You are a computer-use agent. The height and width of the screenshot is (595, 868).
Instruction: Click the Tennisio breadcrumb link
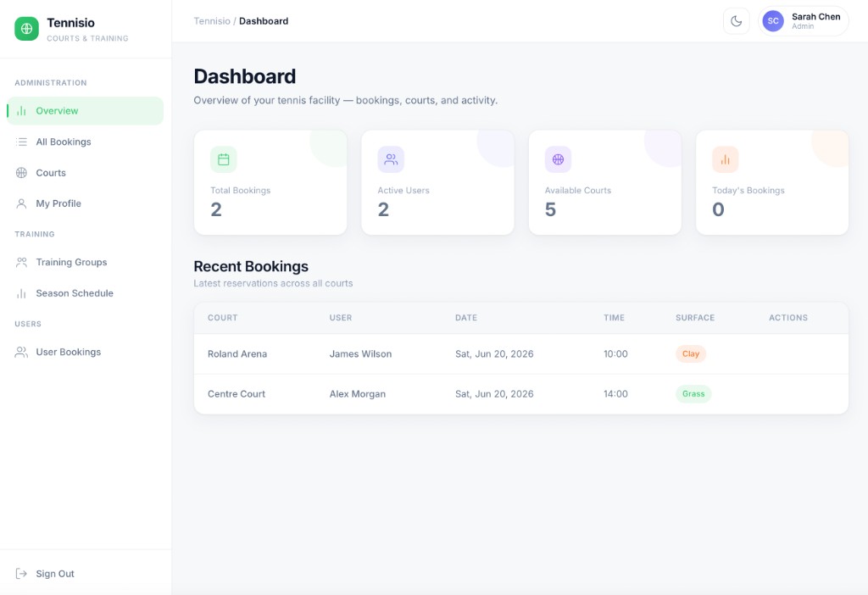click(x=212, y=21)
